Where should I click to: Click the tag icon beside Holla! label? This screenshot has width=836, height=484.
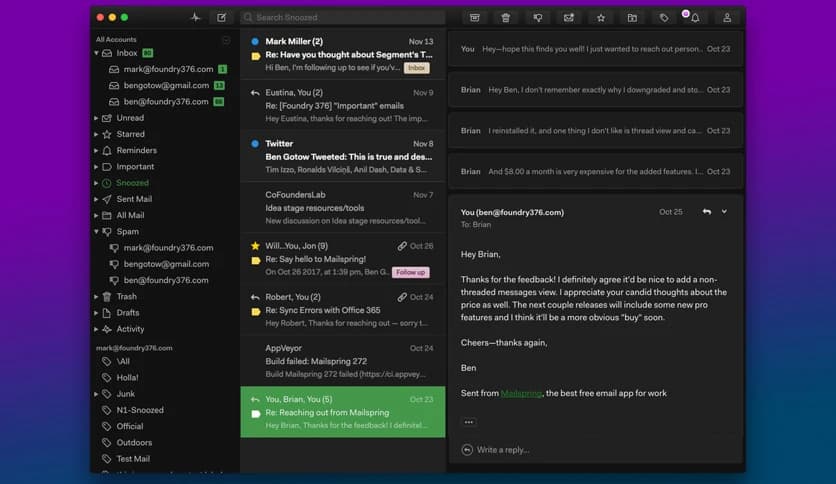pos(107,377)
